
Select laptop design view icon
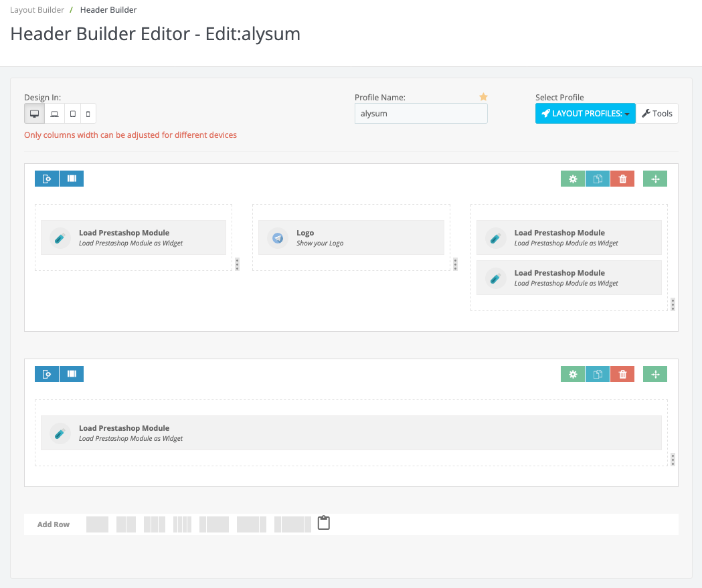(55, 114)
